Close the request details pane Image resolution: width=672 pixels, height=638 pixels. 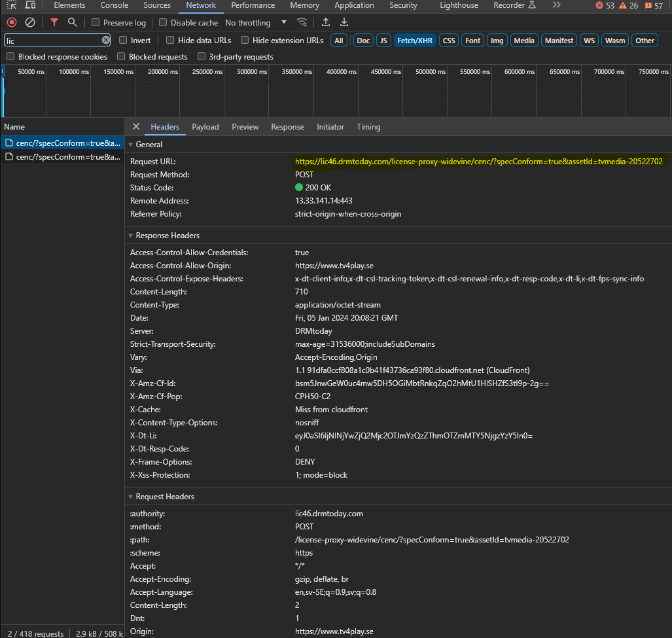136,127
